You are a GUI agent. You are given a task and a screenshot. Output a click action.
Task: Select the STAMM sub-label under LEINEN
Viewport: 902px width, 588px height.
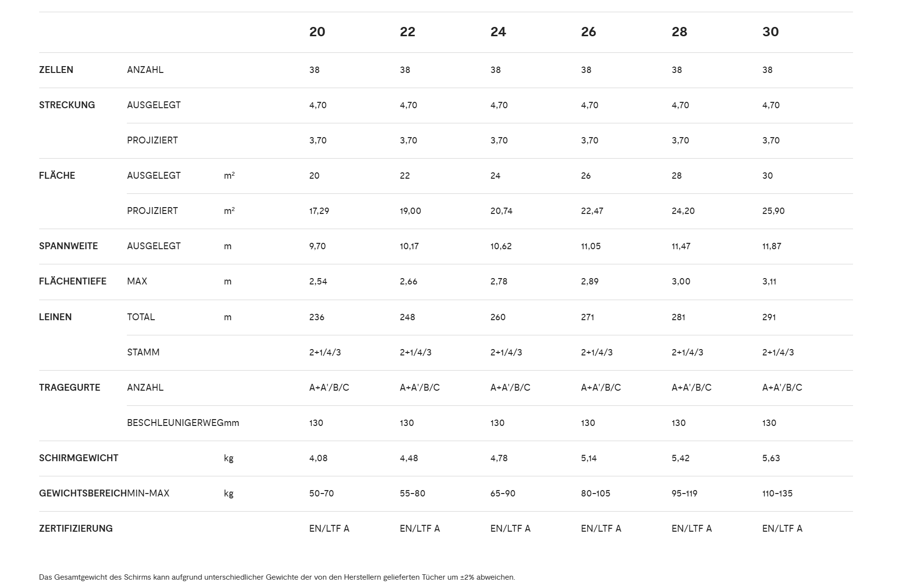pos(143,353)
